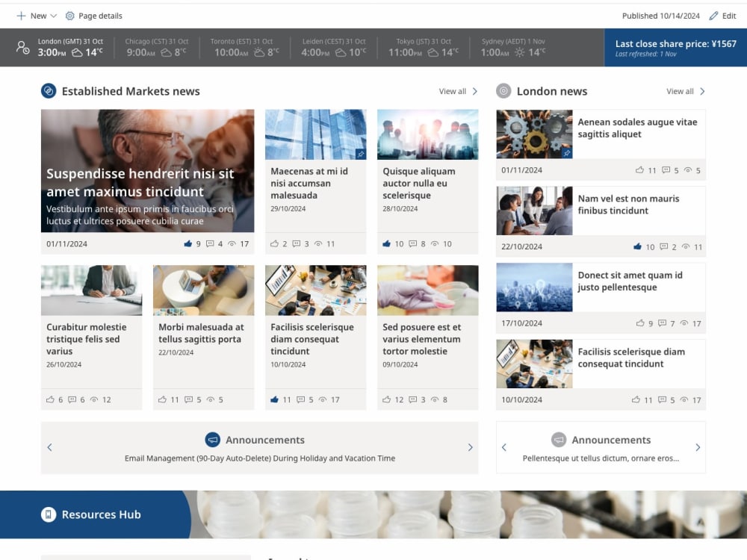Like the Morbi malesuada article
Screen dimensions: 747x560
[162, 399]
